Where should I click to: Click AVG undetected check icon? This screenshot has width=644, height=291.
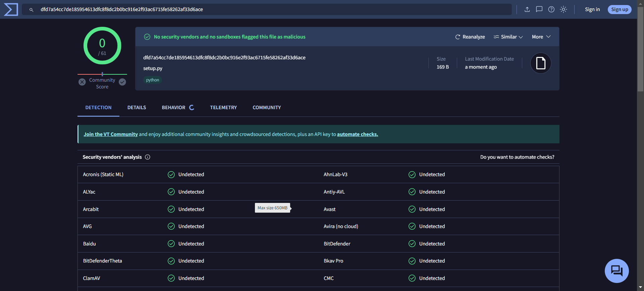click(171, 226)
